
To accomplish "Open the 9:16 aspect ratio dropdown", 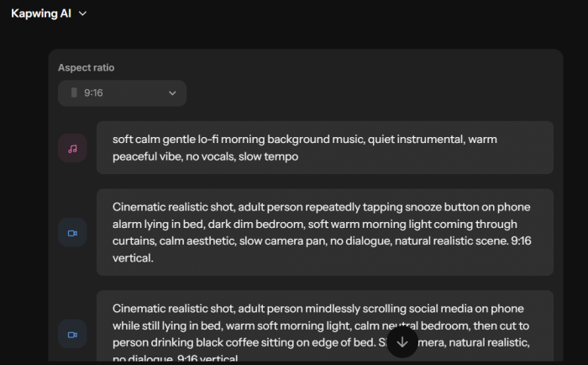I will 123,93.
